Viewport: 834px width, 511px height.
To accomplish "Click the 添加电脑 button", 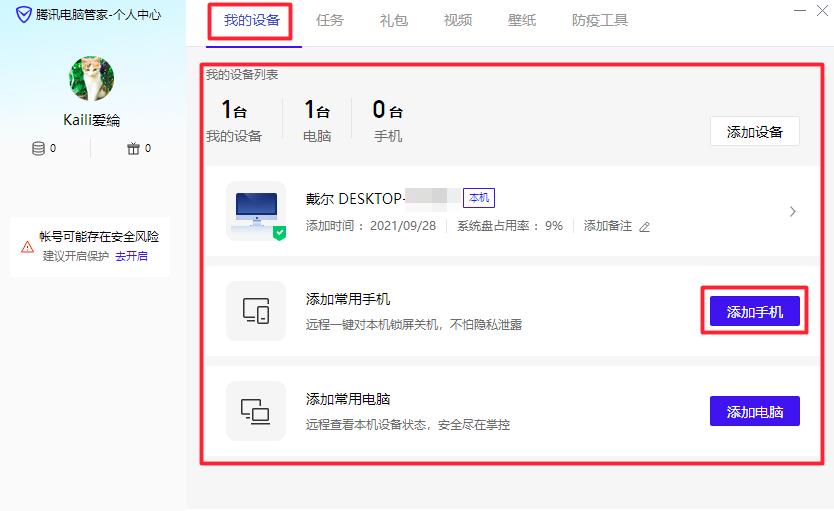I will [x=755, y=411].
